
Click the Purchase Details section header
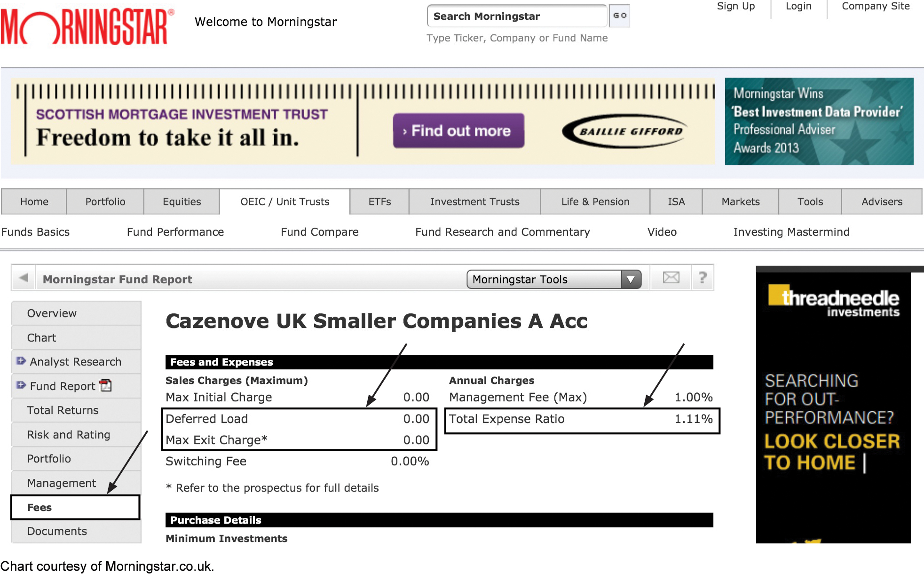tap(439, 520)
